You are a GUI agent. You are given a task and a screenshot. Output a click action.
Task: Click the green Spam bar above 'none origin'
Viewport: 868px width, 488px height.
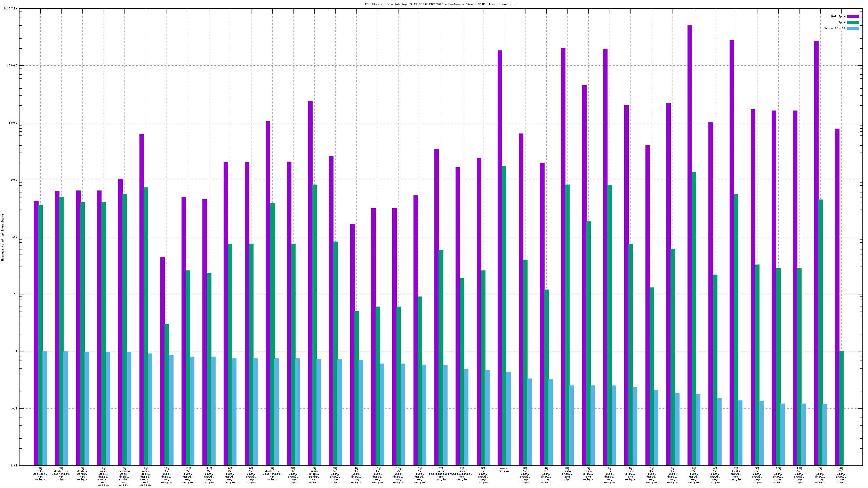tap(504, 313)
